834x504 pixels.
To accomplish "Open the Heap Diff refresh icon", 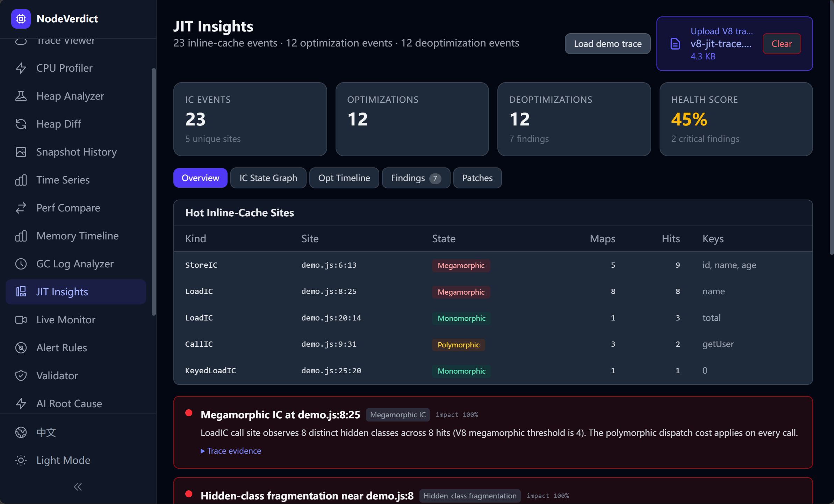I will 21,124.
